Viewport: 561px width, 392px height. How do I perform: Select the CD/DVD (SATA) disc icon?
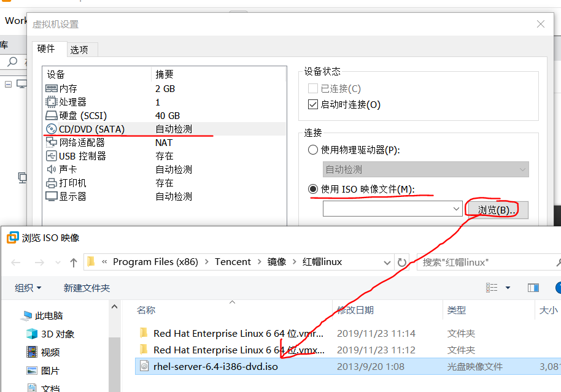pyautogui.click(x=51, y=129)
